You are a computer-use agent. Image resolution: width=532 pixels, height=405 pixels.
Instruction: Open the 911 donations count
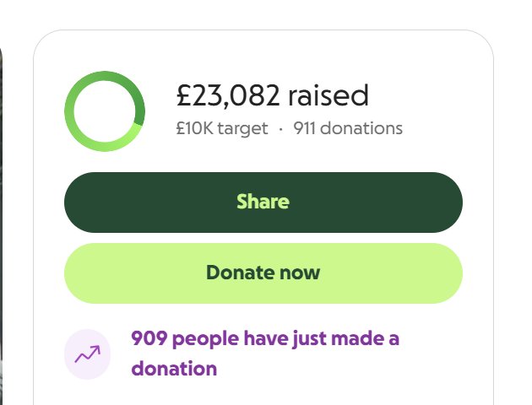[348, 129]
